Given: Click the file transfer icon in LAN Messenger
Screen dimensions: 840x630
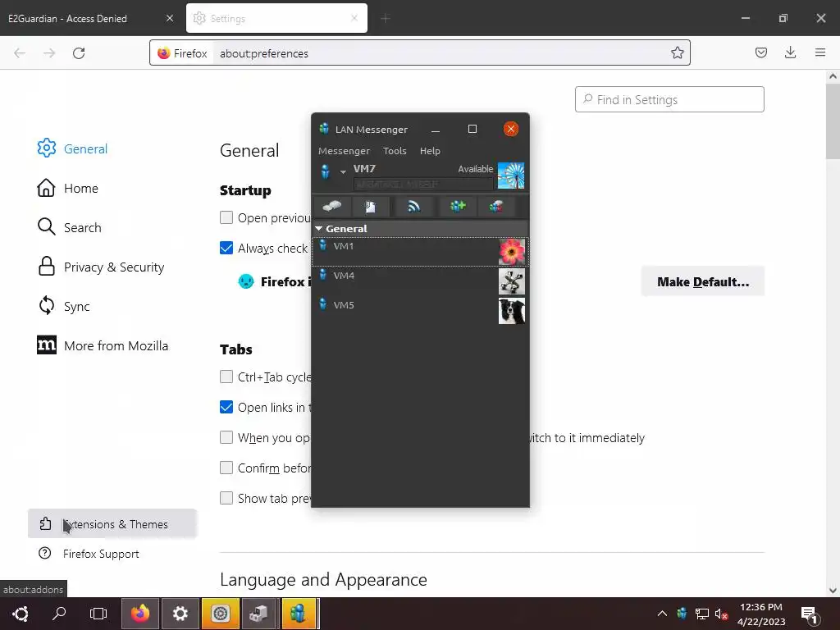Looking at the screenshot, I should [x=370, y=206].
